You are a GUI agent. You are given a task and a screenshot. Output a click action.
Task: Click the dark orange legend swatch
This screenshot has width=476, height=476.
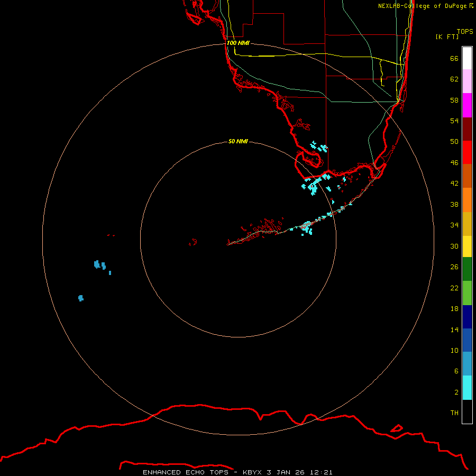tap(467, 176)
